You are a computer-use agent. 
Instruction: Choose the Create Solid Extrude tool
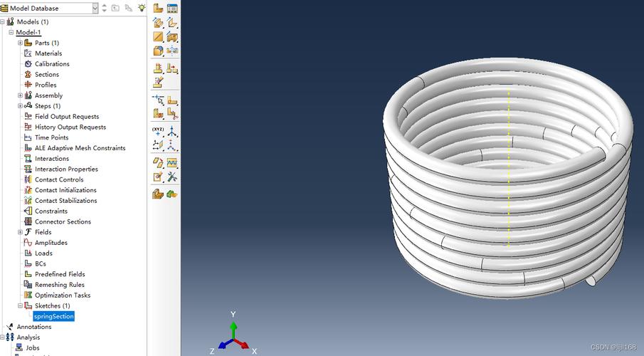tap(158, 22)
